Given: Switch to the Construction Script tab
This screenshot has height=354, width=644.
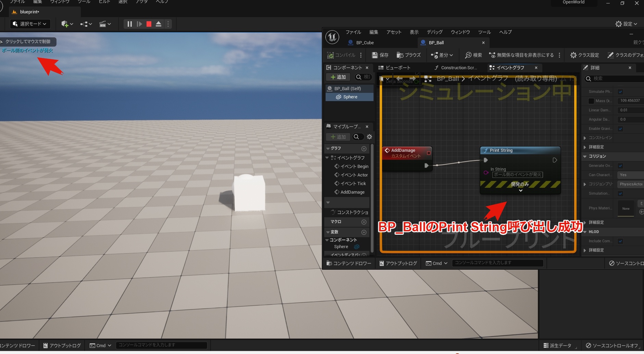Looking at the screenshot, I should tap(456, 68).
